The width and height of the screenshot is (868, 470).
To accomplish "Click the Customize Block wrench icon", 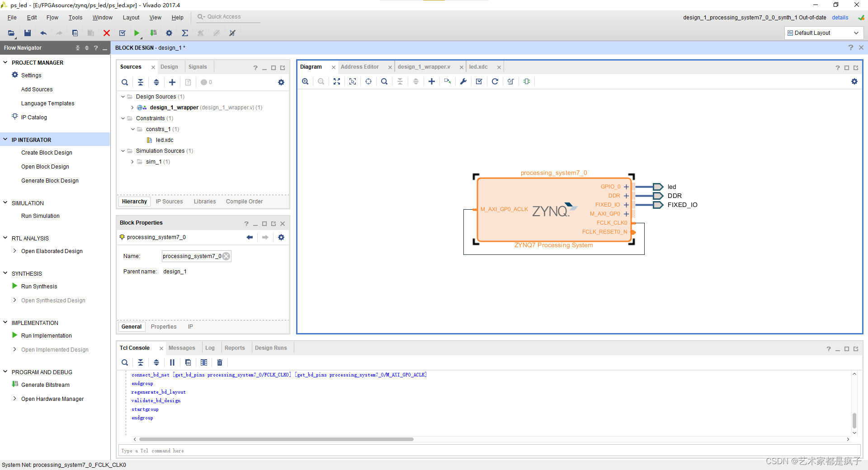I will tap(463, 81).
